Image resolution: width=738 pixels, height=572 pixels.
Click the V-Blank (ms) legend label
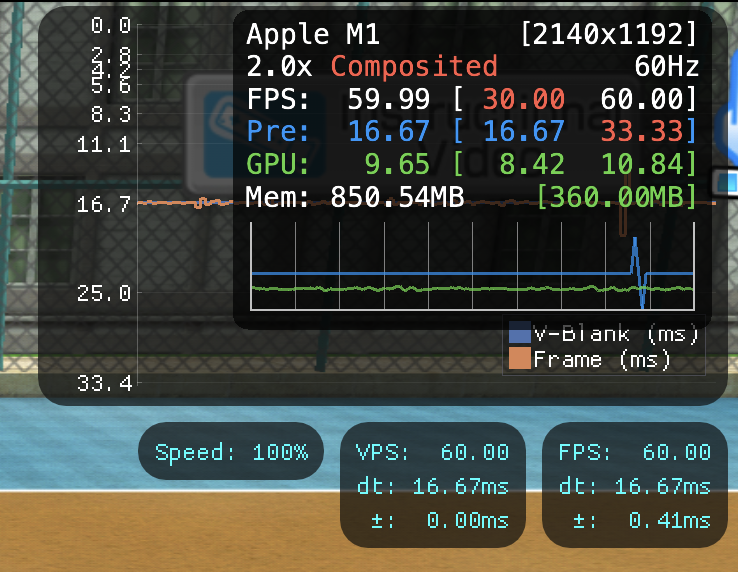point(616,334)
